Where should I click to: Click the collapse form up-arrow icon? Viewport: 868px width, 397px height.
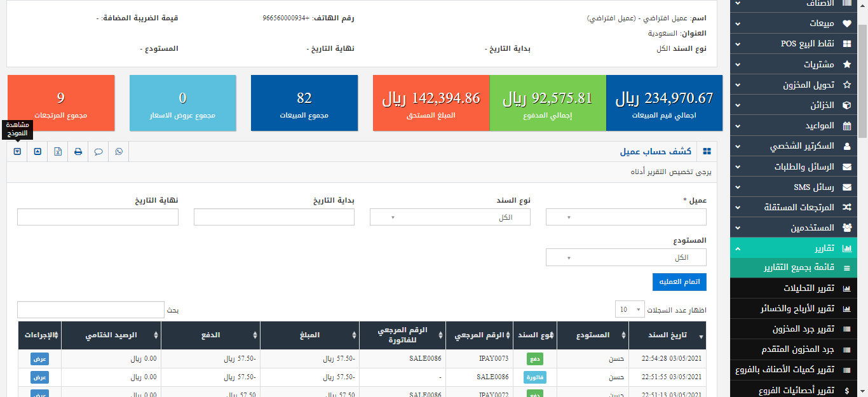[37, 152]
